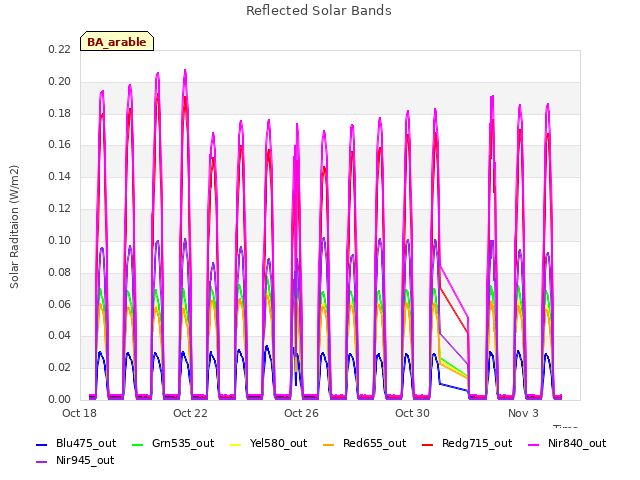Click the orange Red655_out legend color marker
Viewport: 640px width, 480px height.
329,444
